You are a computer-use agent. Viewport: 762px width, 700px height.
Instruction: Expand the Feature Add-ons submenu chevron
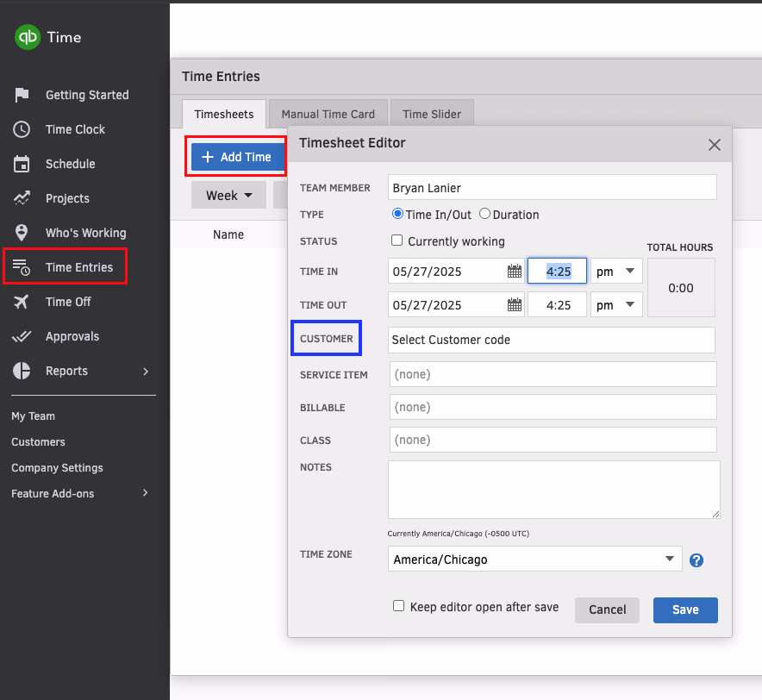pyautogui.click(x=145, y=493)
